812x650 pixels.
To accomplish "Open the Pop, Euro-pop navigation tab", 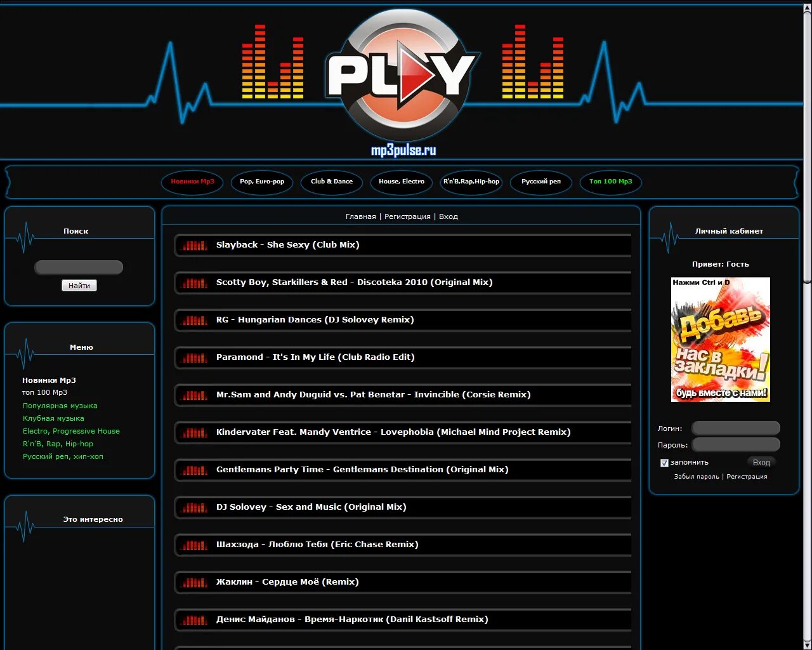I will (x=262, y=182).
